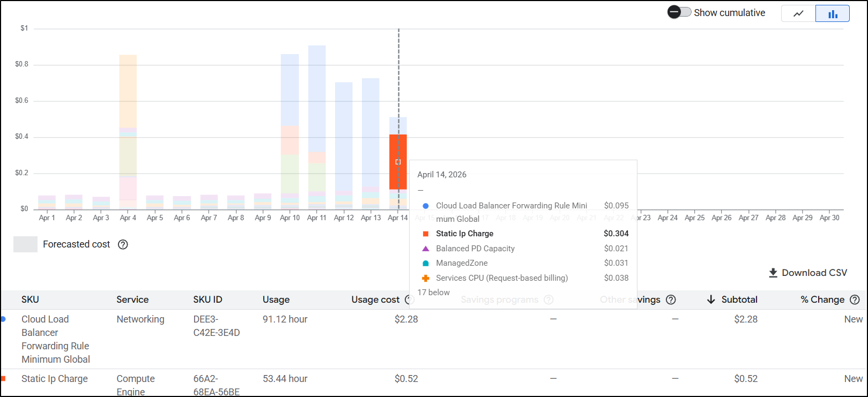Click the Forecasted cost help icon

[x=123, y=244]
